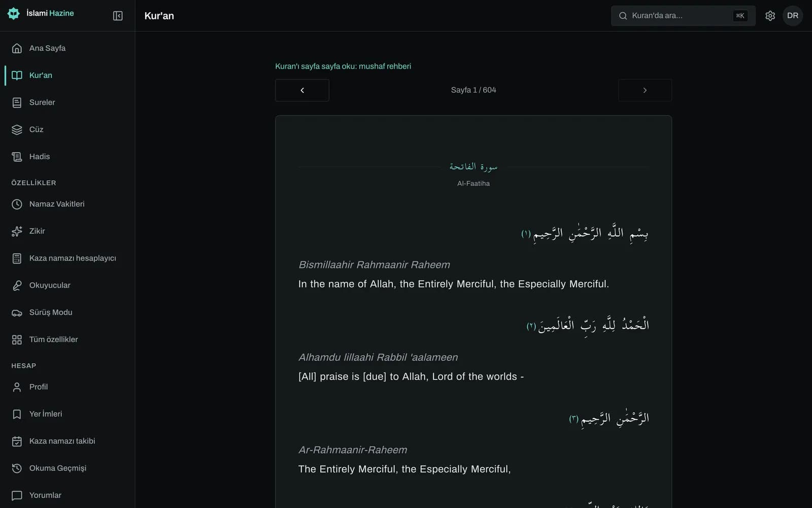Open the Sureler list icon
This screenshot has width=812, height=508.
(x=17, y=103)
